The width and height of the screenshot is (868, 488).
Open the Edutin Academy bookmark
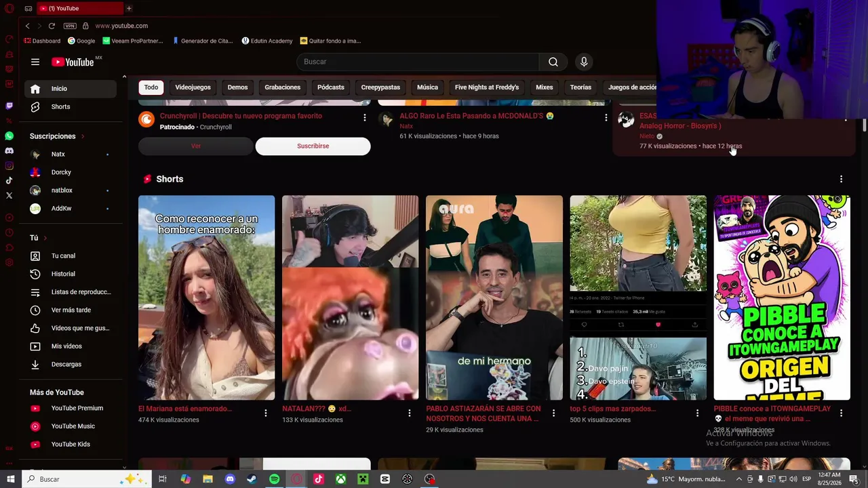pyautogui.click(x=267, y=41)
